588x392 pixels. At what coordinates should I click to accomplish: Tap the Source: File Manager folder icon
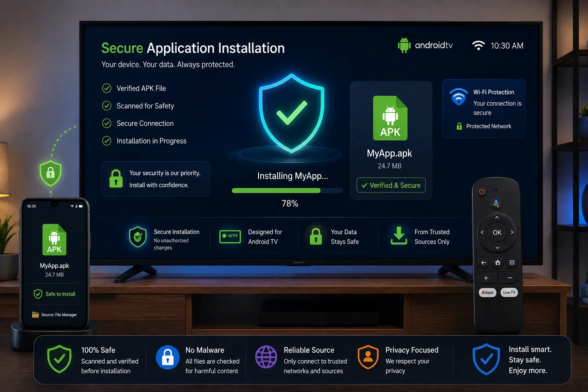coord(36,315)
